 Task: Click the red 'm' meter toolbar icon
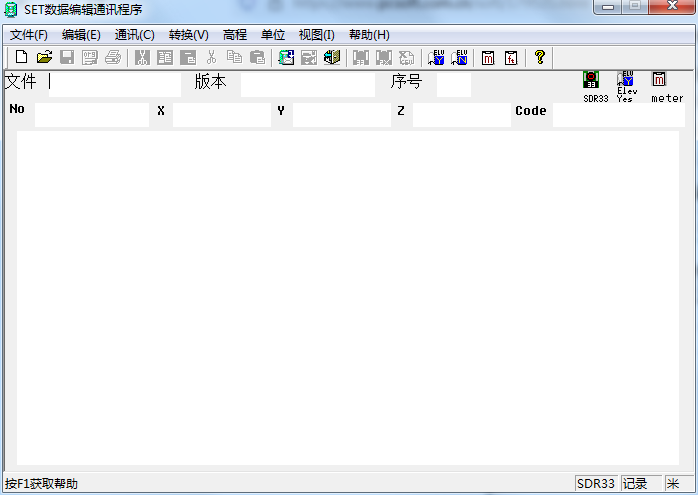coord(488,58)
